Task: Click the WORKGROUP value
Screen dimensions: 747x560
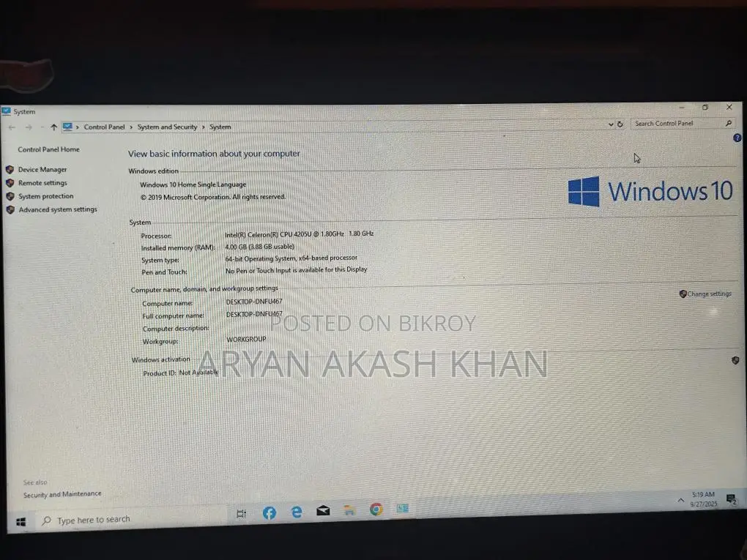Action: click(246, 340)
